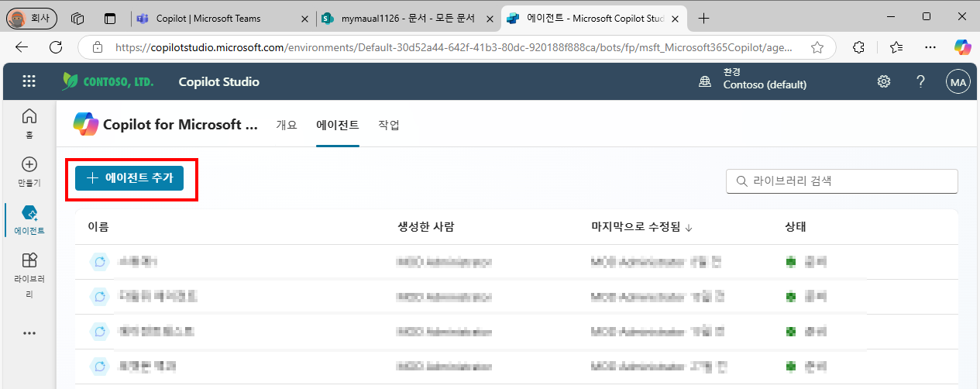The width and height of the screenshot is (980, 389).
Task: Switch to mymaual1126 문서 tab
Action: (407, 18)
